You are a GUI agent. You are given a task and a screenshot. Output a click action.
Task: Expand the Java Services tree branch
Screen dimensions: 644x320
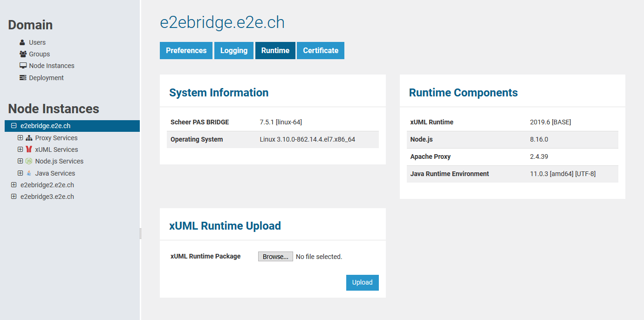(x=20, y=173)
